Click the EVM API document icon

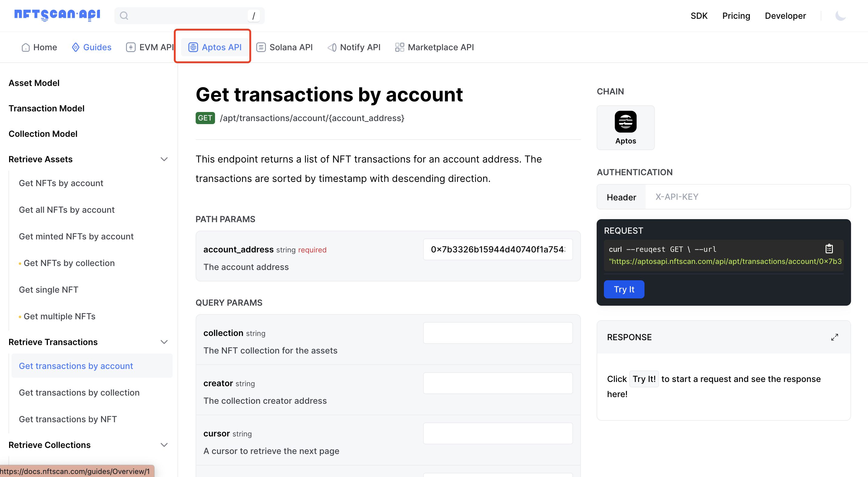coord(130,47)
